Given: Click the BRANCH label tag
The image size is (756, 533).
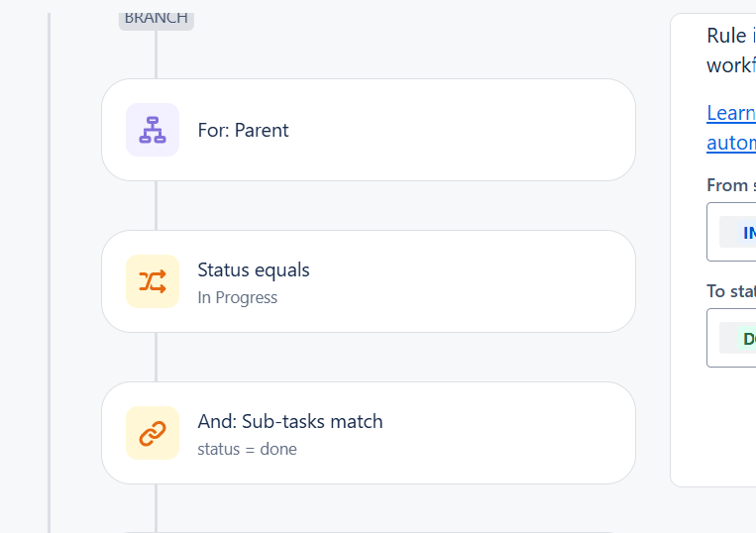Looking at the screenshot, I should click(157, 20).
